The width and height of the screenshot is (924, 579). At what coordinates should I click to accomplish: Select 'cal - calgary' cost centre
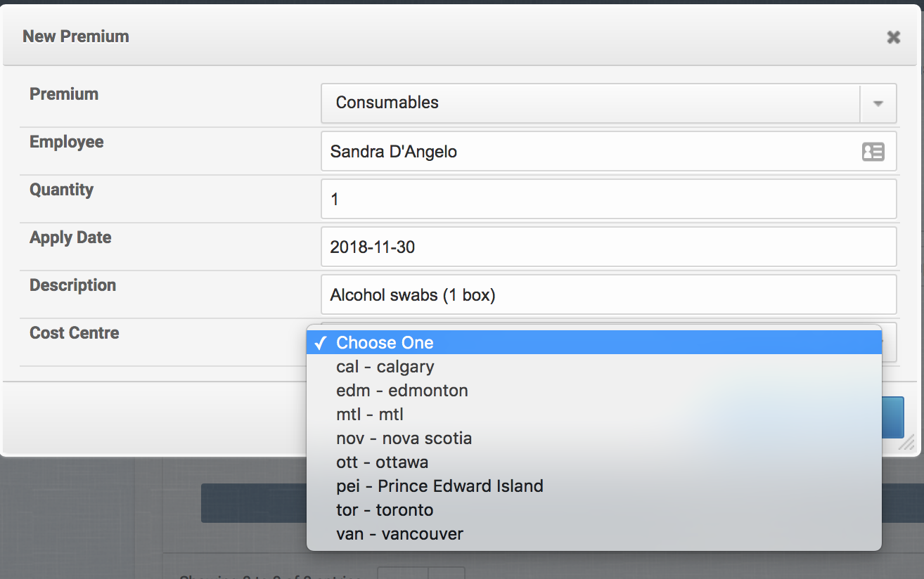point(385,367)
